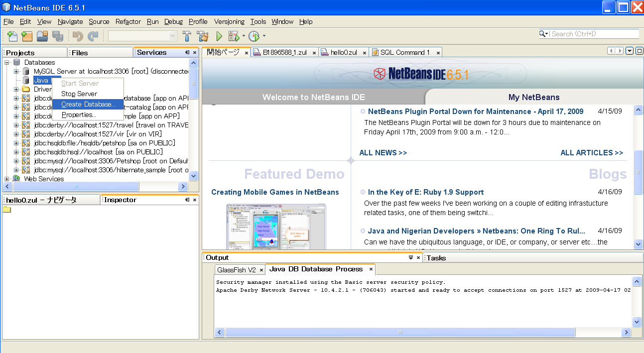Open the ALL ARTICLES link
Viewport: 644px width, 353px height.
[x=592, y=153]
